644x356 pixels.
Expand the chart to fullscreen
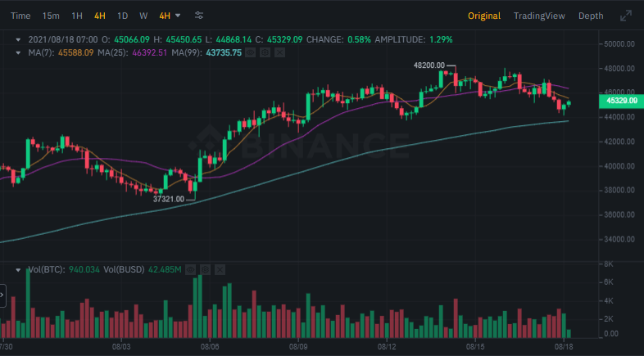tap(626, 16)
